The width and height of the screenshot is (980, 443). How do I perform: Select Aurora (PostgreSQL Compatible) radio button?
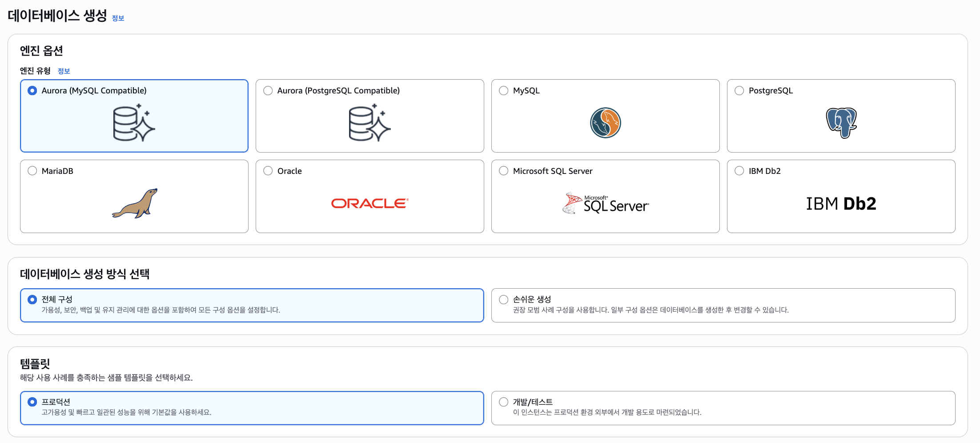(x=268, y=91)
